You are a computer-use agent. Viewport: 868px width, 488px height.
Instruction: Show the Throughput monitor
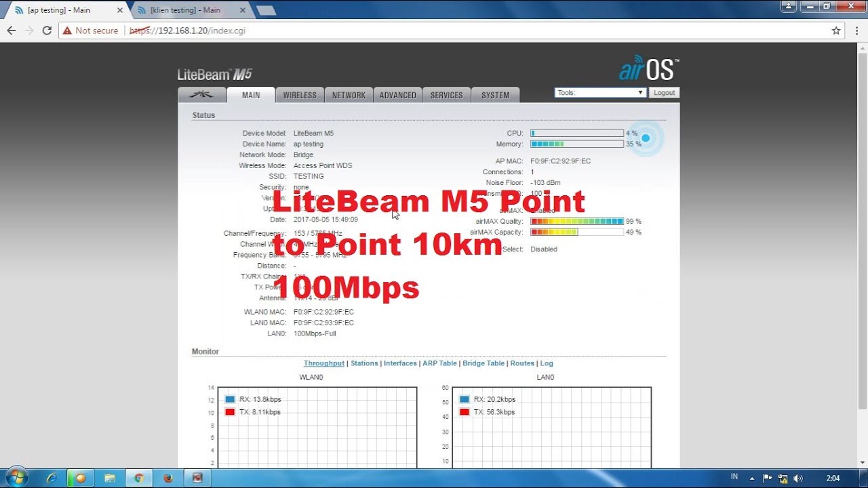324,363
